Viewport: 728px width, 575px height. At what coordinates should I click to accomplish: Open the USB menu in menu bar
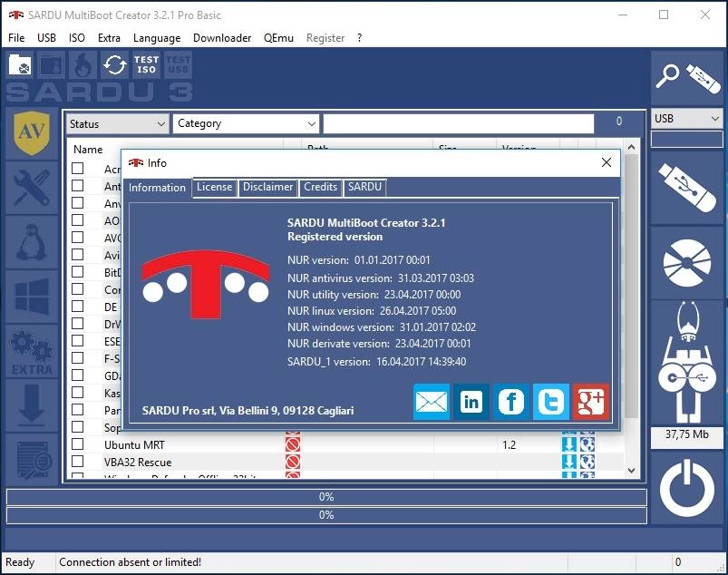[46, 37]
